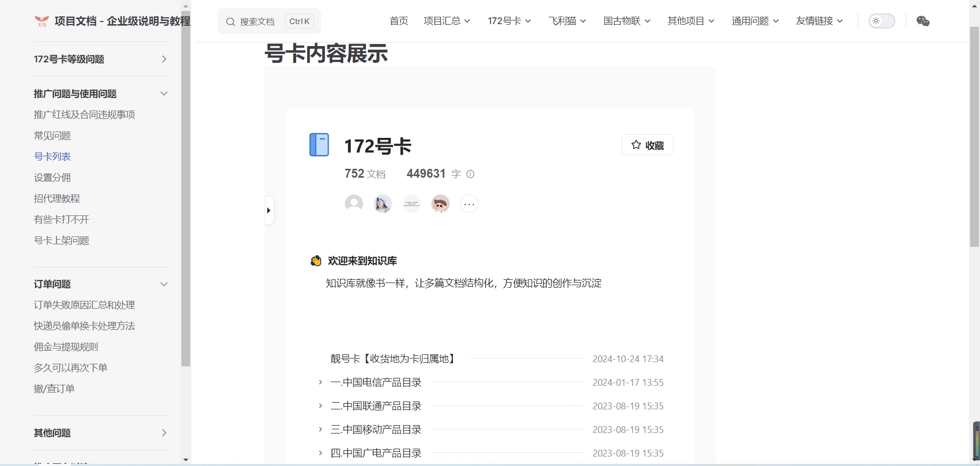Click the info icon next to 字 count
Viewport: 980px width, 466px height.
click(x=471, y=174)
